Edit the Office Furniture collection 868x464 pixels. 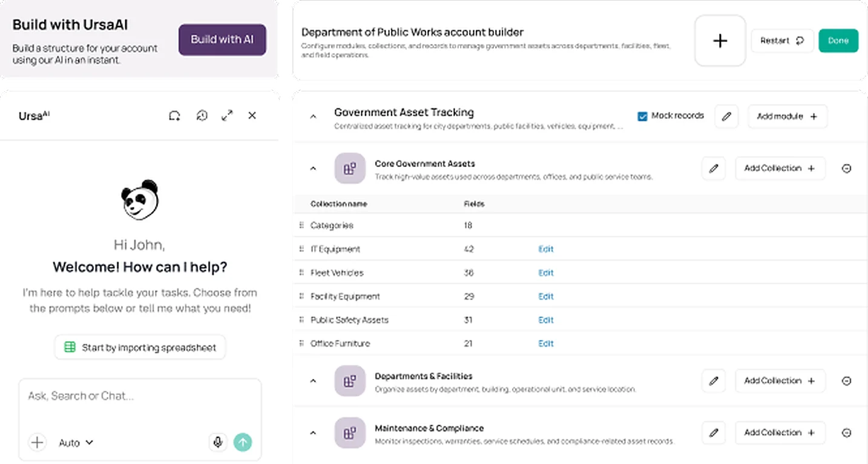click(x=546, y=344)
